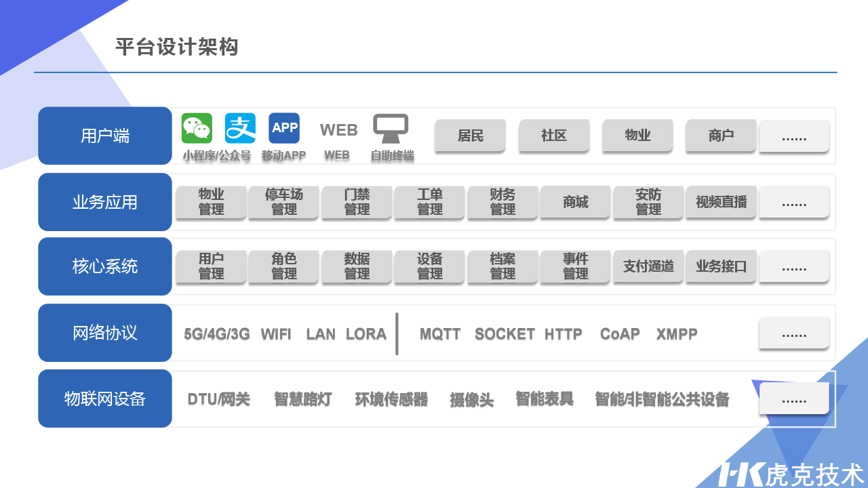Click the MQTT protocol label

(x=440, y=334)
